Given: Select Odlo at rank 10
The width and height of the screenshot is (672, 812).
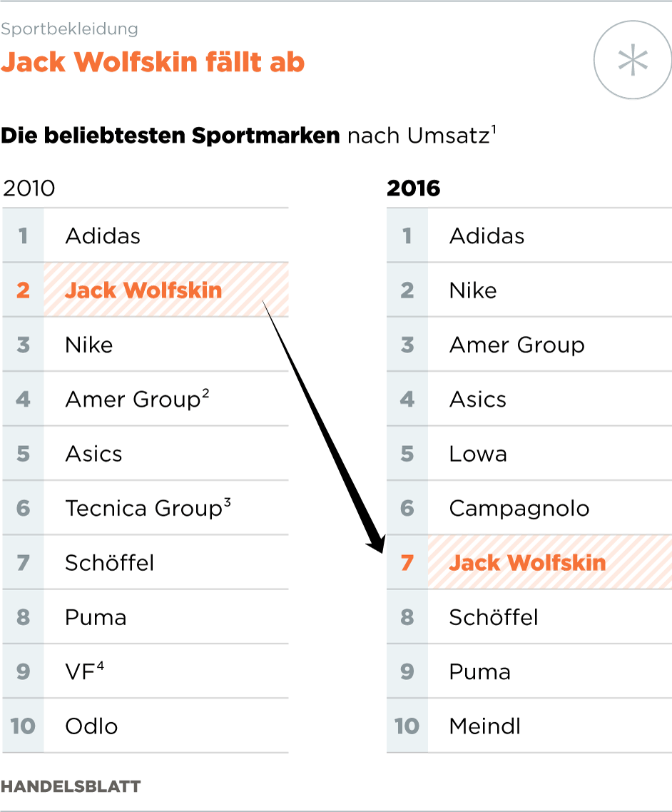Looking at the screenshot, I should click(91, 726).
